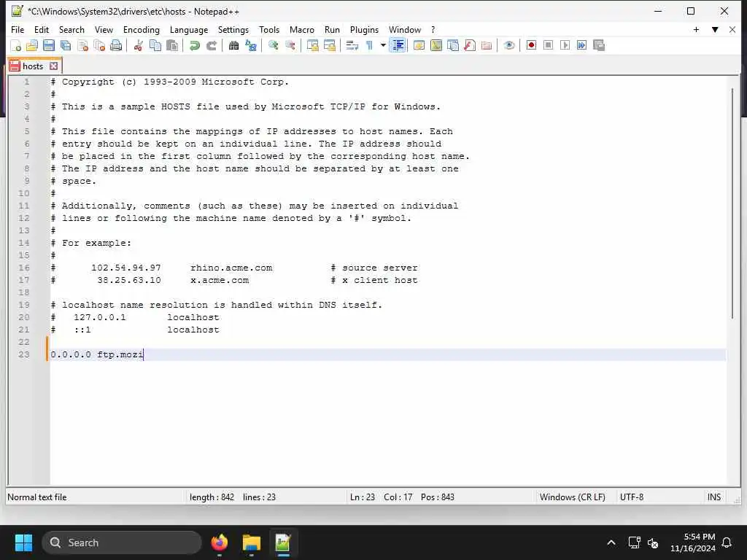Click the Save All toolbar icon
Image resolution: width=747 pixels, height=560 pixels.
[x=66, y=46]
